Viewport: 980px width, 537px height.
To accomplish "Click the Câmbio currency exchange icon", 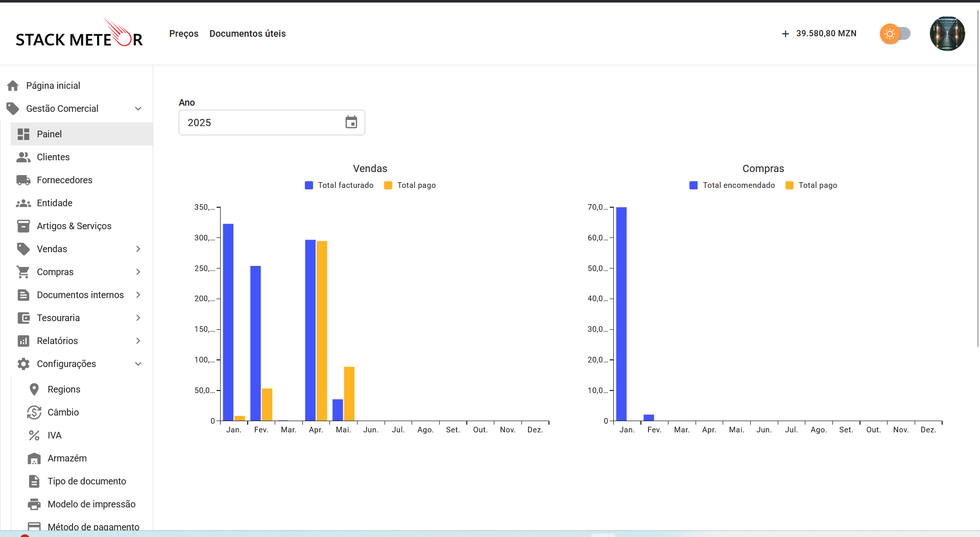I will 34,412.
